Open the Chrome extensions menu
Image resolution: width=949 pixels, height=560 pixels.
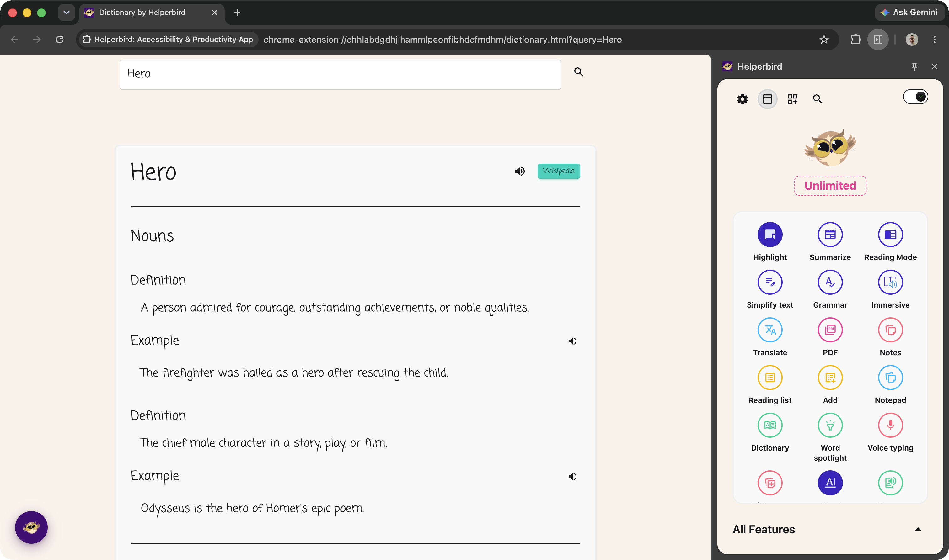pos(855,39)
